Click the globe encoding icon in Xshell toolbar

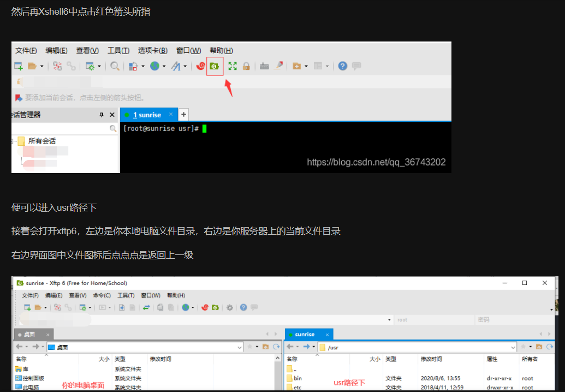click(x=154, y=66)
